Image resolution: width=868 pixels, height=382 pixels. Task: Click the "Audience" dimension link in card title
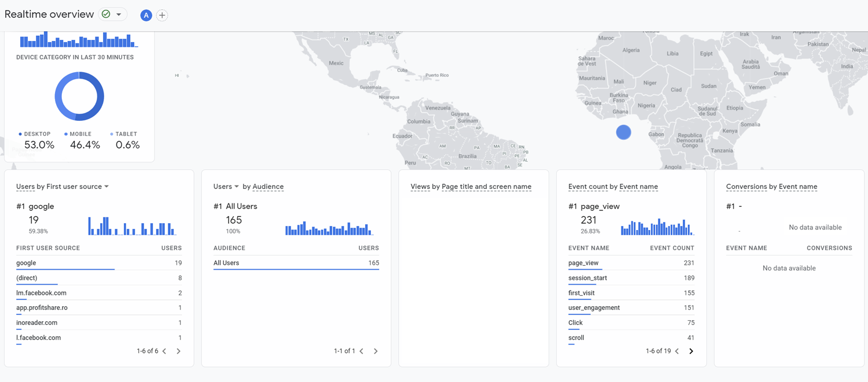click(268, 187)
